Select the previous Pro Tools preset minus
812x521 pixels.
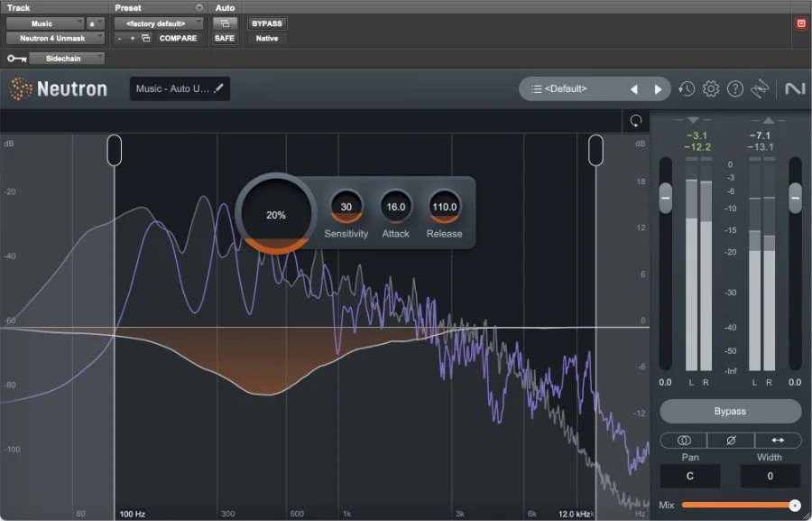click(120, 38)
